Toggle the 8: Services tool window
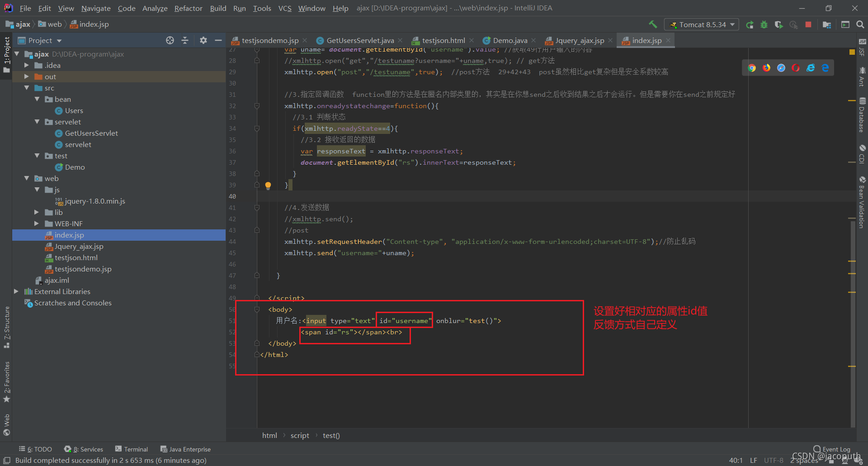This screenshot has height=466, width=868. 84,449
